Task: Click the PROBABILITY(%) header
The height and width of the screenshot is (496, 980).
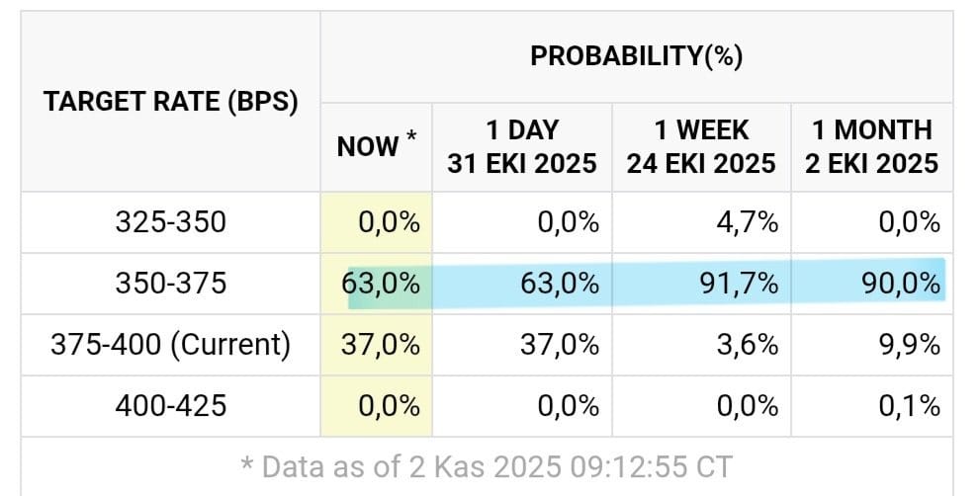Action: tap(636, 56)
